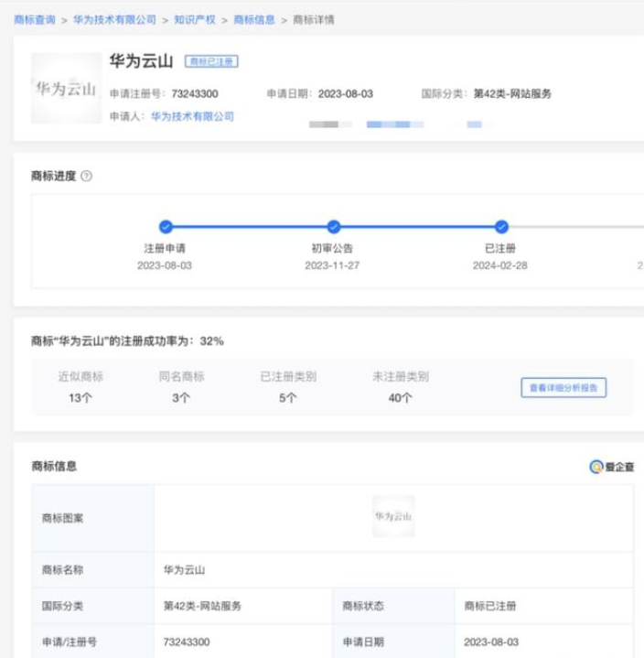Click the 商标已注册 status badge
Screen dimensions: 644x658
(x=211, y=61)
